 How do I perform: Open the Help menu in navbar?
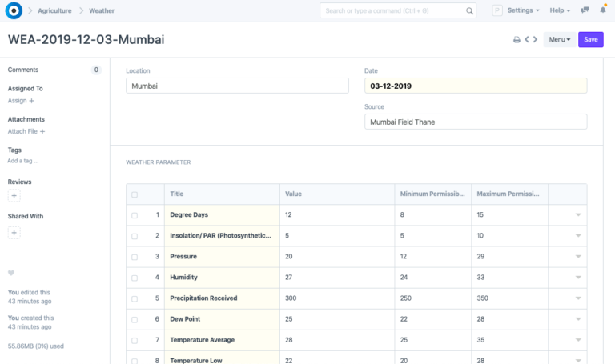pos(560,10)
